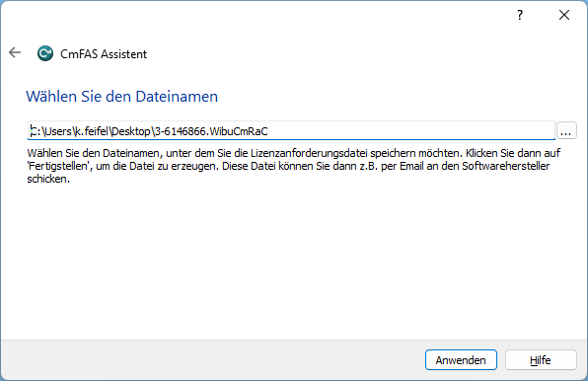Click the instruction paragraph about Lizenzanforderungsdatei

coord(294,166)
